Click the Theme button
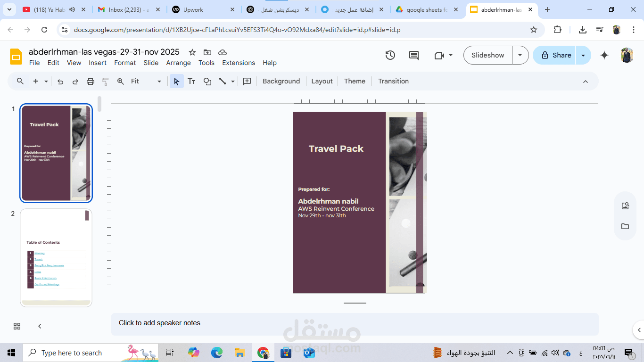This screenshot has height=362, width=644. 355,81
